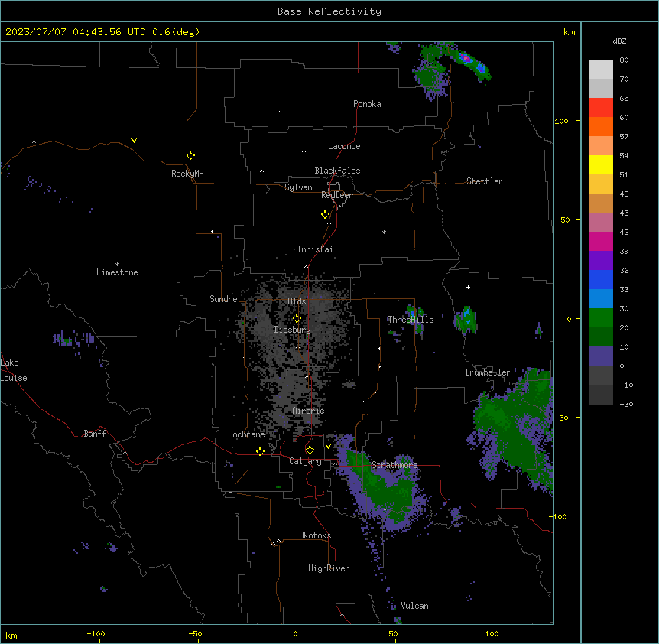The image size is (659, 644).
Task: Click the Innisfail label
Action: (317, 249)
